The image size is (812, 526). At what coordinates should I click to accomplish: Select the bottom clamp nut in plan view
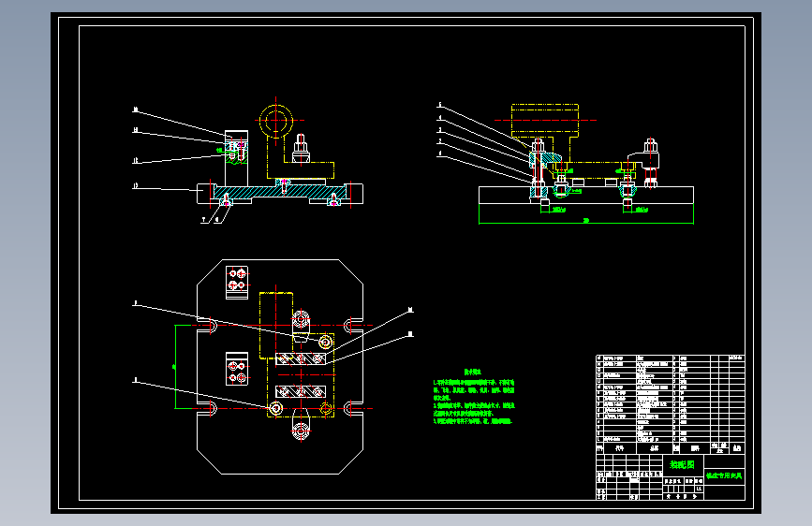coord(302,430)
